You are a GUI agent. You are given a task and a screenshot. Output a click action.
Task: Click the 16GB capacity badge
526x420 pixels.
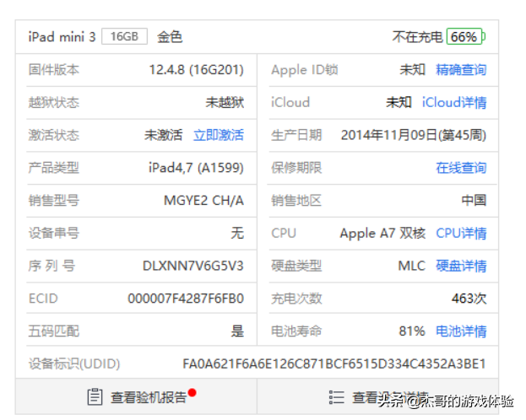[124, 36]
